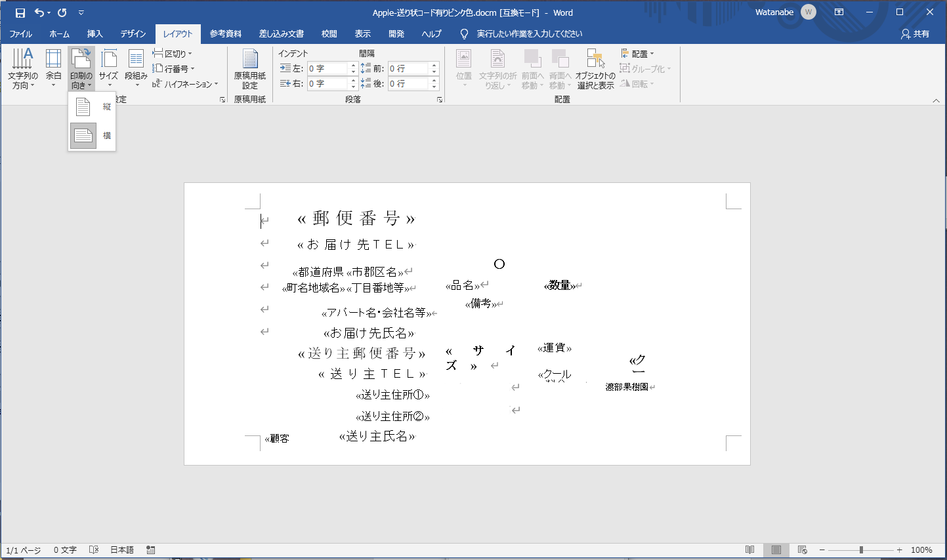The height and width of the screenshot is (560, 947).
Task: Increase left indent with the up stepper
Action: tap(354, 66)
